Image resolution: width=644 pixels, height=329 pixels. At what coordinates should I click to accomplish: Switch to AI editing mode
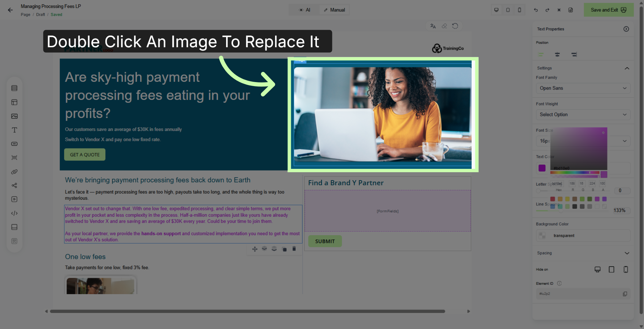pyautogui.click(x=305, y=10)
